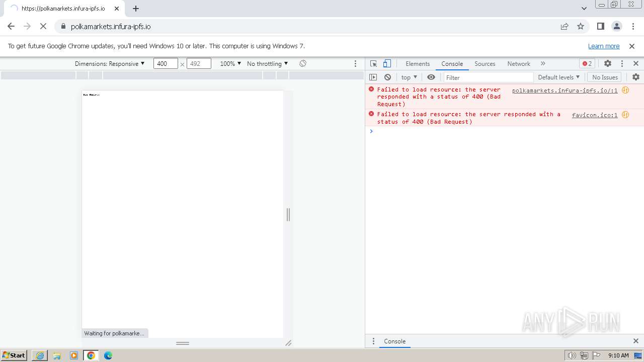Screen dimensions: 644x362
Task: Click the address bar URL
Action: [x=111, y=26]
